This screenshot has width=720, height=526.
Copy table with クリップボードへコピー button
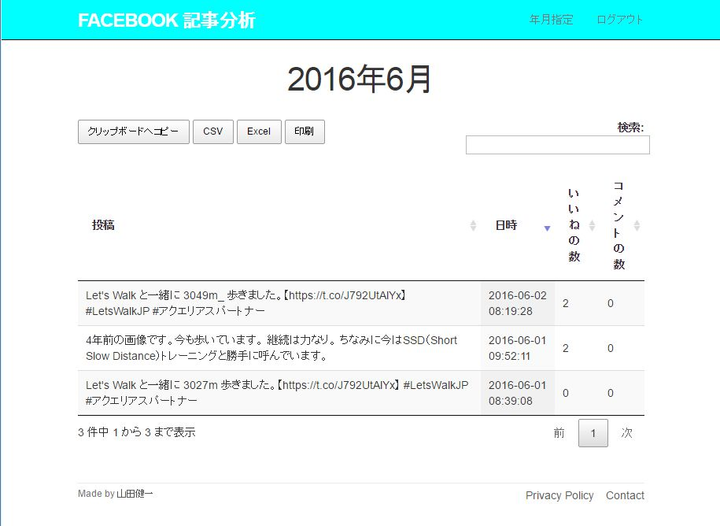[134, 132]
